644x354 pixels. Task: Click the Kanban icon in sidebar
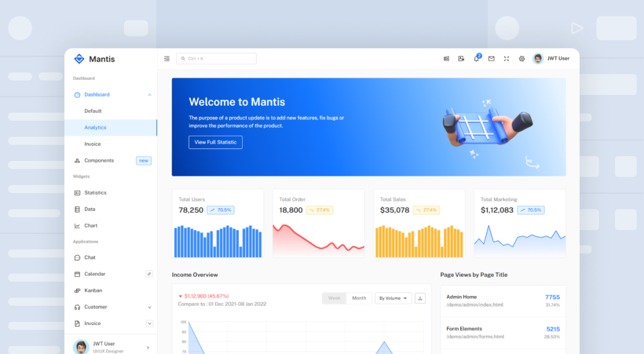tap(77, 290)
